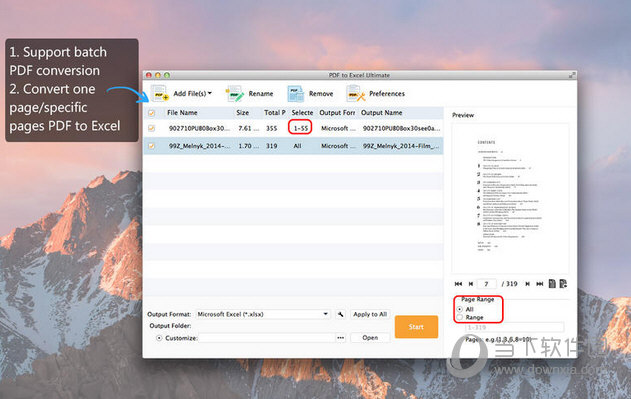Image resolution: width=631 pixels, height=399 pixels.
Task: Click the Rename toolbar icon
Action: click(235, 93)
